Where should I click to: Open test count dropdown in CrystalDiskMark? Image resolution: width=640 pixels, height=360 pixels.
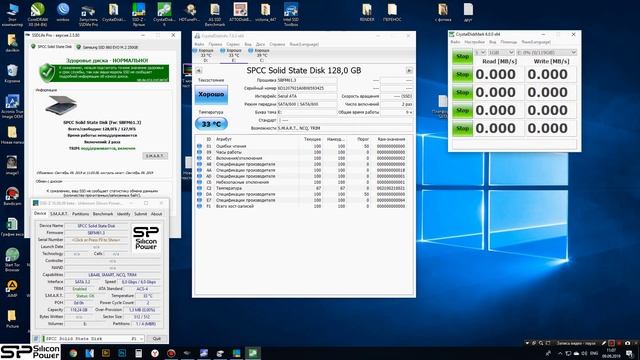pos(480,53)
